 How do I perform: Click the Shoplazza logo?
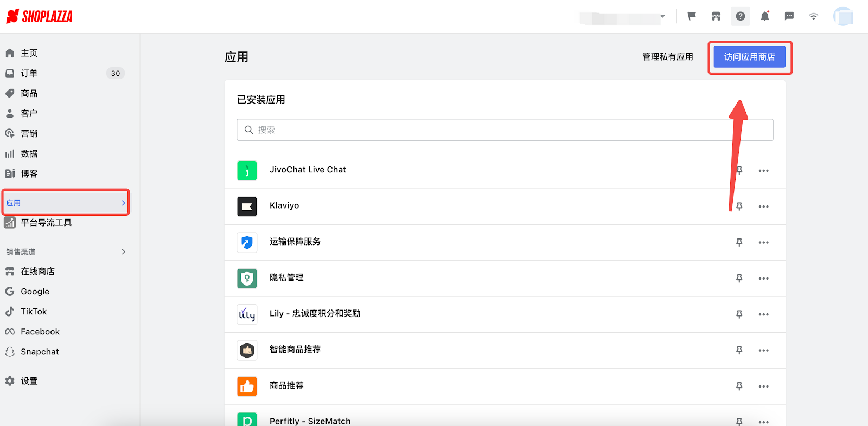point(39,16)
